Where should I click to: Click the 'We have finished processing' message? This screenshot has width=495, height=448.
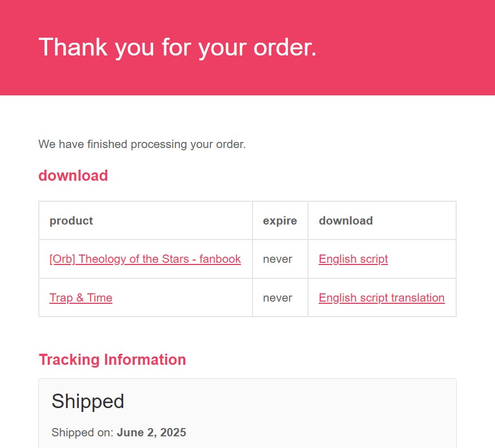click(142, 144)
